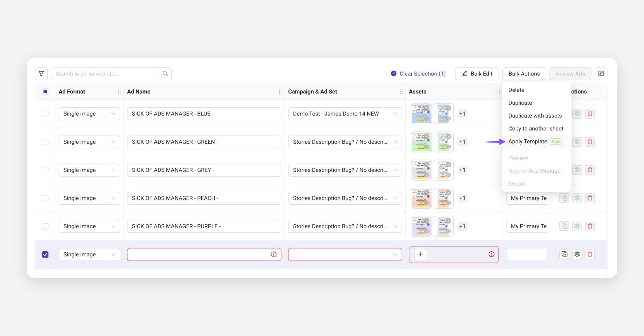Uncheck the selected last row checkbox
Screen dimensions: 644x336
point(45,254)
